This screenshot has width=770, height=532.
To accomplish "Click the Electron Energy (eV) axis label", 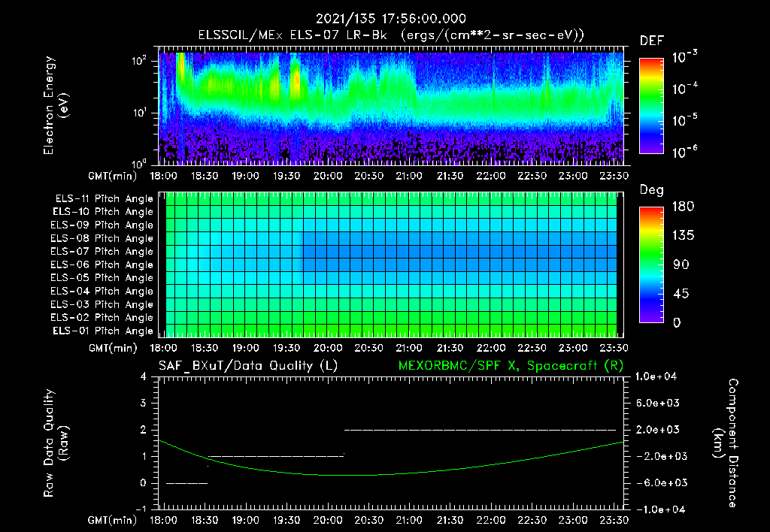I will [56, 105].
